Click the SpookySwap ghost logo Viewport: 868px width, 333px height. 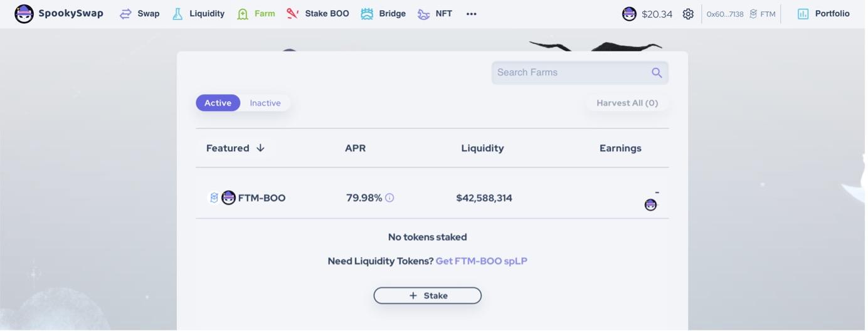pos(24,14)
